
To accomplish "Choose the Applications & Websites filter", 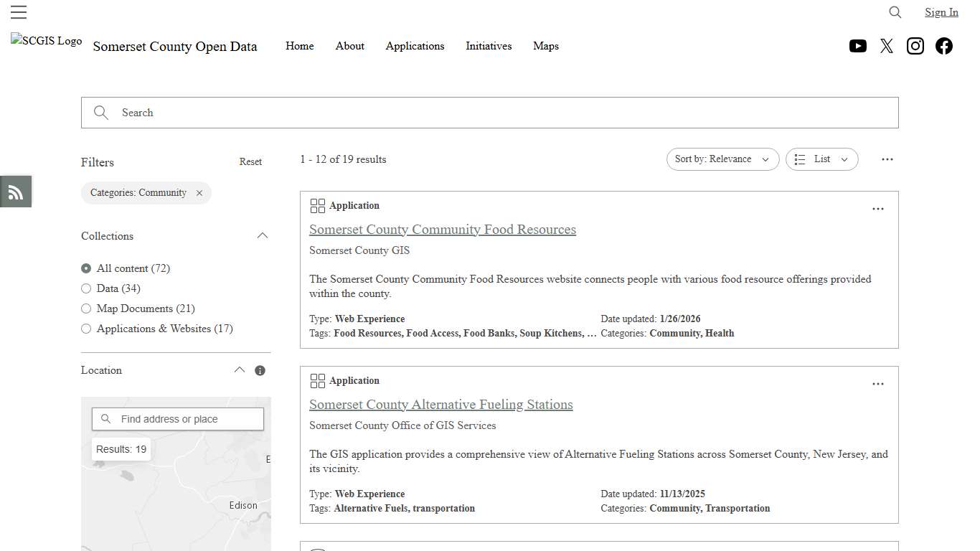I will 86,329.
